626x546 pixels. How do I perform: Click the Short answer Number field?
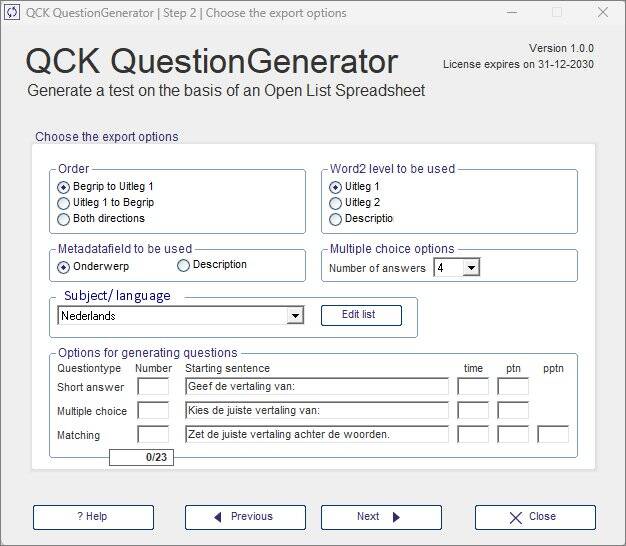[153, 387]
